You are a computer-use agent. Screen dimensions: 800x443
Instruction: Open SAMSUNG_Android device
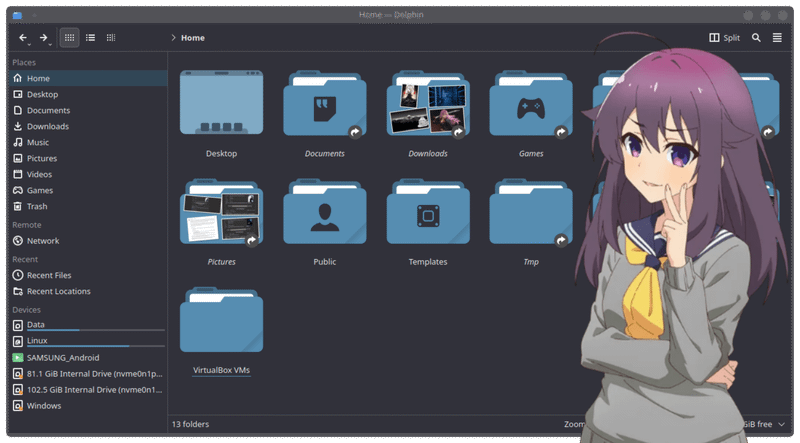point(63,357)
